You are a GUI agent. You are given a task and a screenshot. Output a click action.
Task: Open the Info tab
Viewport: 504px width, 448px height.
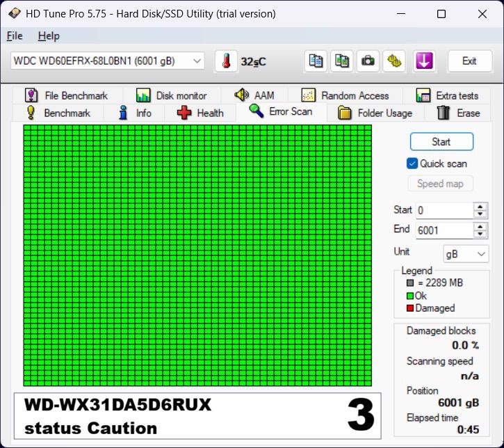tap(134, 113)
